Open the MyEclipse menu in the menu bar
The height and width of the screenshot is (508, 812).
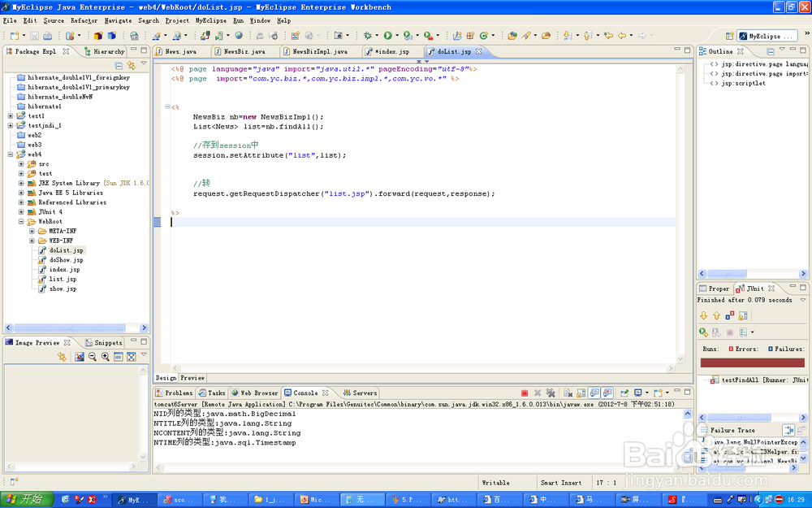[211, 21]
